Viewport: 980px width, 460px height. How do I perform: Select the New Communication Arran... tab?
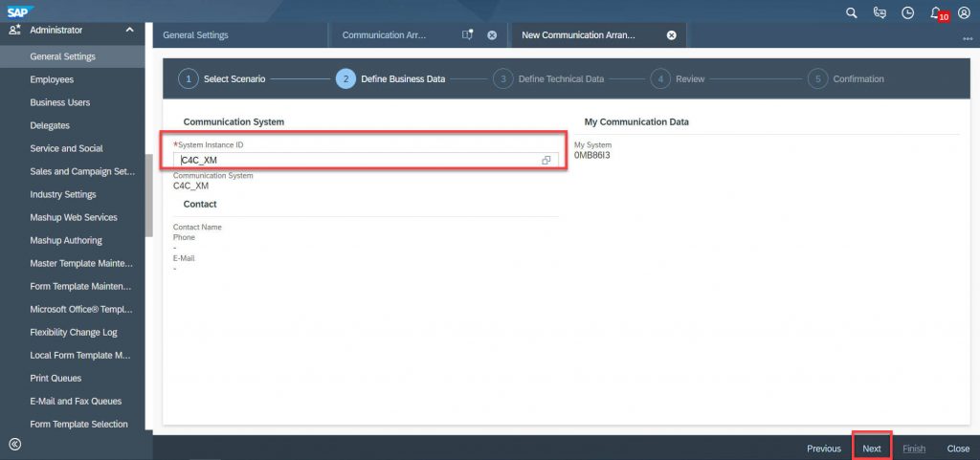tap(578, 35)
